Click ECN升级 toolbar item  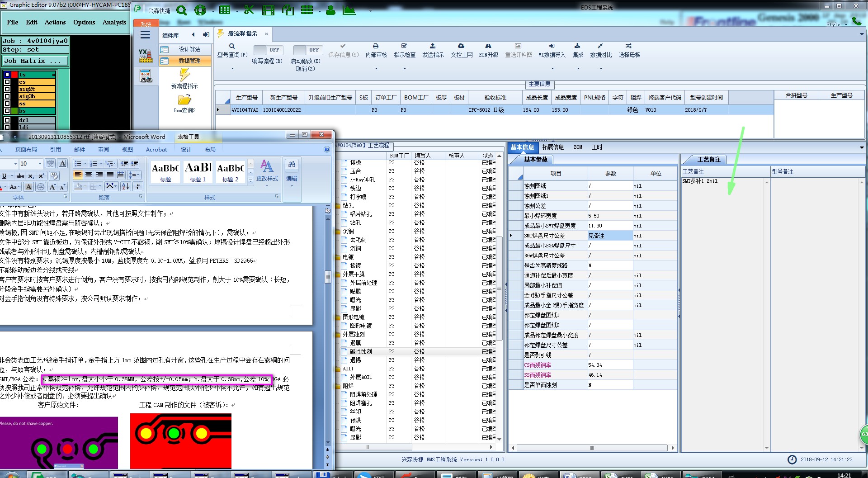click(489, 51)
